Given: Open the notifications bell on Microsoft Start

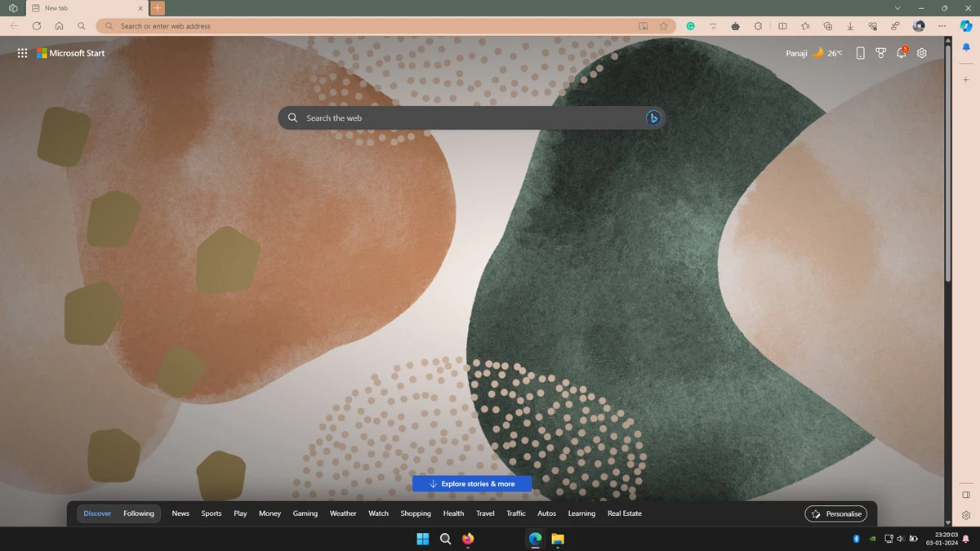Looking at the screenshot, I should (901, 53).
